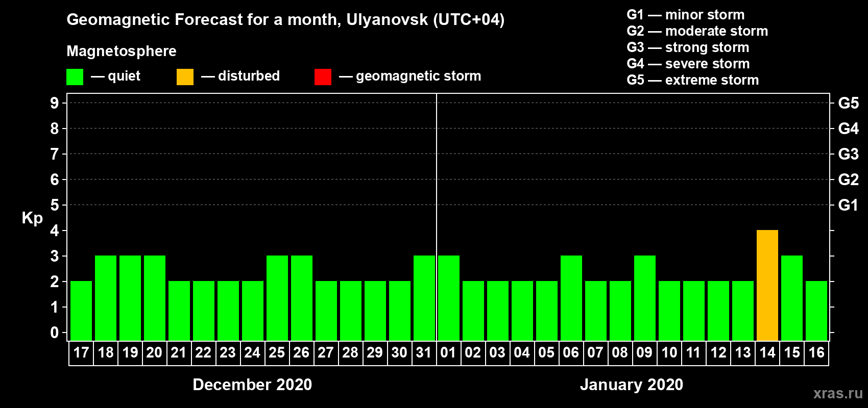This screenshot has width=868, height=408.
Task: Click the date label 02
Action: click(473, 353)
